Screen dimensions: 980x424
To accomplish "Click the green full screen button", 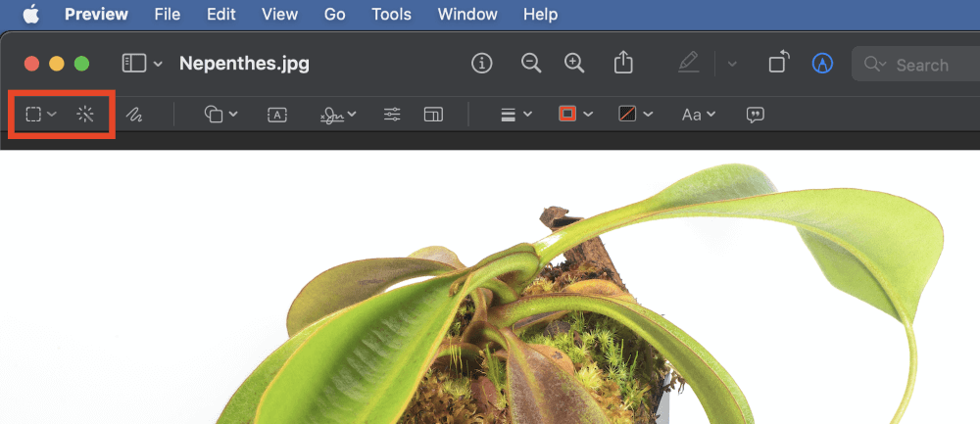I will (82, 64).
